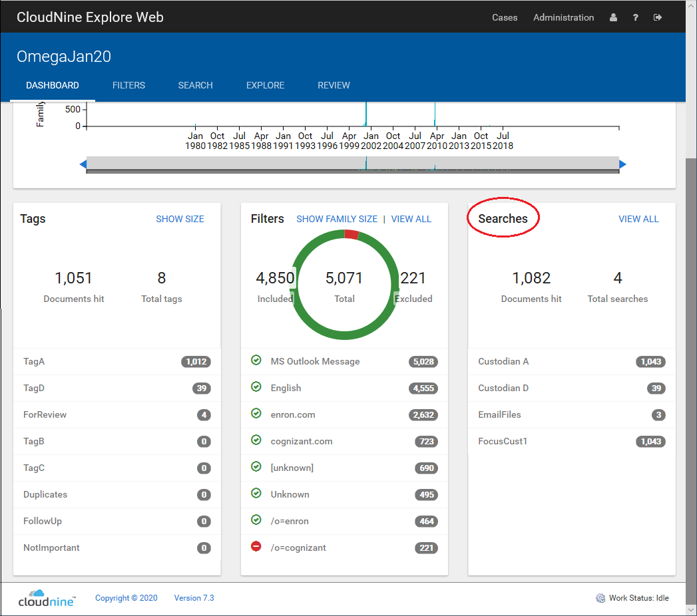
Task: Click the CloudNine Explore Web title
Action: pyautogui.click(x=91, y=17)
